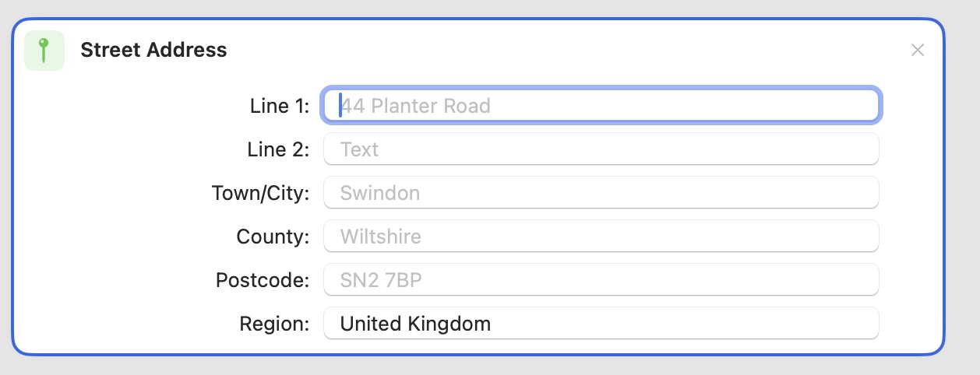Image resolution: width=980 pixels, height=375 pixels.
Task: Click the green map pin icon
Action: tap(44, 51)
